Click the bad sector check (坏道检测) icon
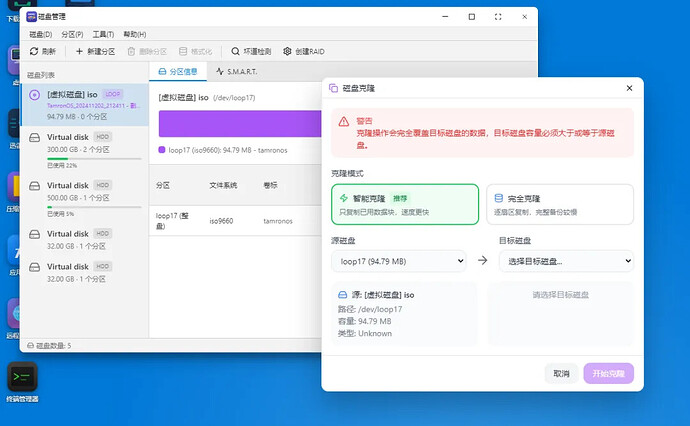The height and width of the screenshot is (426, 690). point(236,51)
